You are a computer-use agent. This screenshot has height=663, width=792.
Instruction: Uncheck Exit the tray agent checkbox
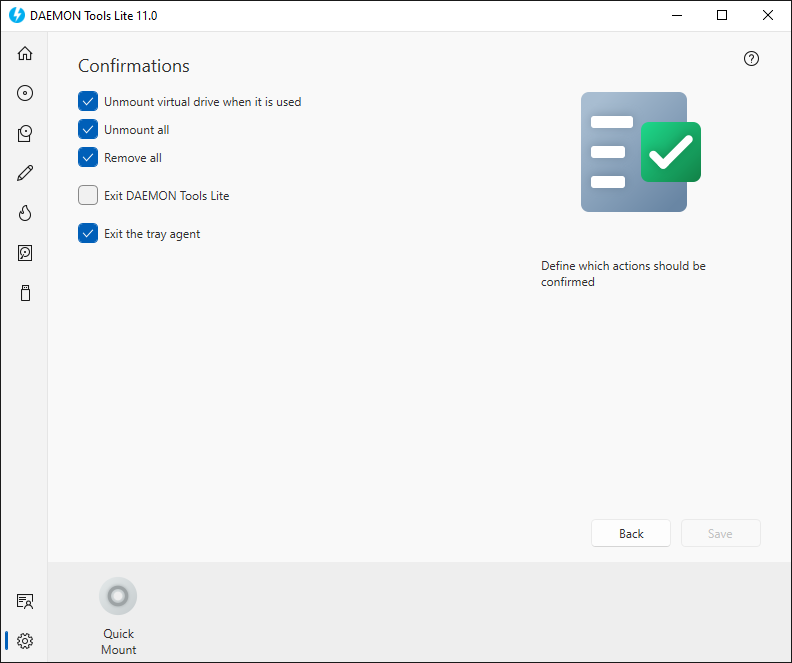(88, 233)
